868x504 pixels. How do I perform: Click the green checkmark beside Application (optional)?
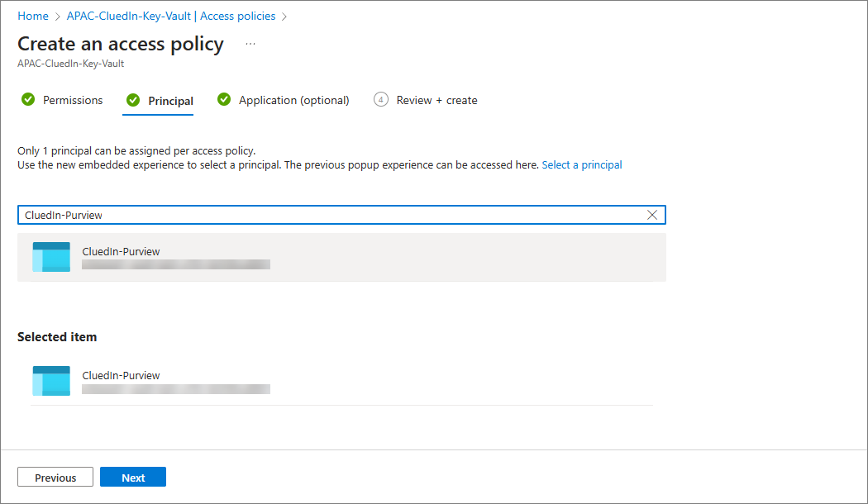pyautogui.click(x=224, y=100)
